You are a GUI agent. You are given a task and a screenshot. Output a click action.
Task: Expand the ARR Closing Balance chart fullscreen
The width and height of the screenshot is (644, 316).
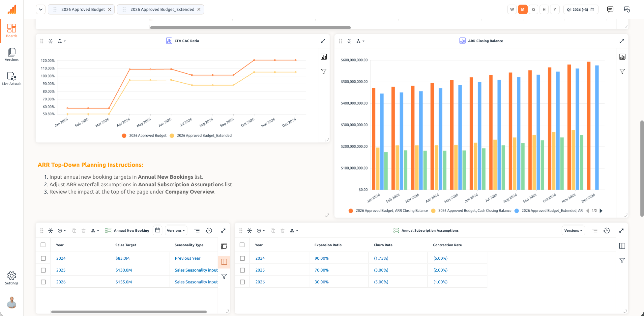coord(622,41)
